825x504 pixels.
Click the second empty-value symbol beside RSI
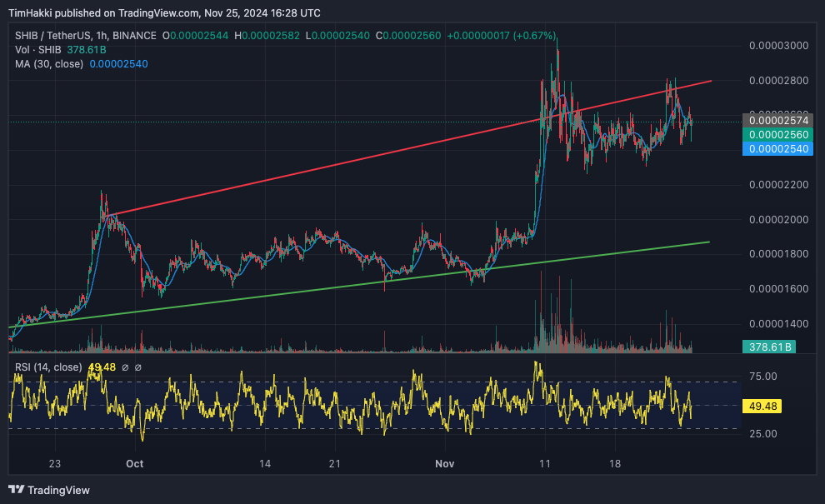click(x=137, y=367)
